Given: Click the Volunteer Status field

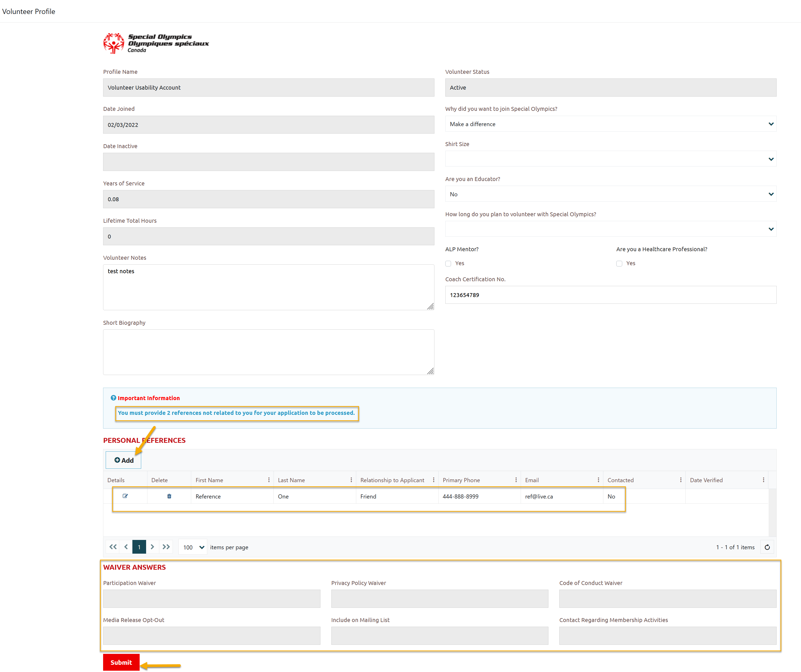Looking at the screenshot, I should (611, 87).
